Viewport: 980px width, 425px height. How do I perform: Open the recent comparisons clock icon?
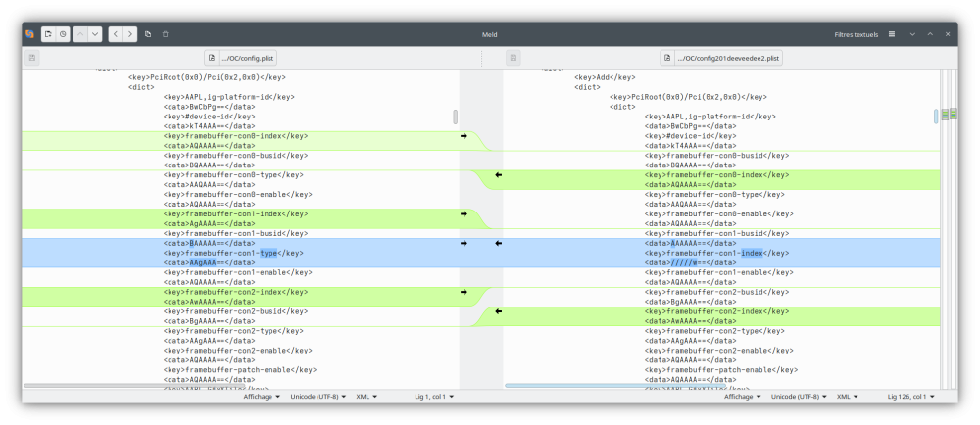coord(63,34)
